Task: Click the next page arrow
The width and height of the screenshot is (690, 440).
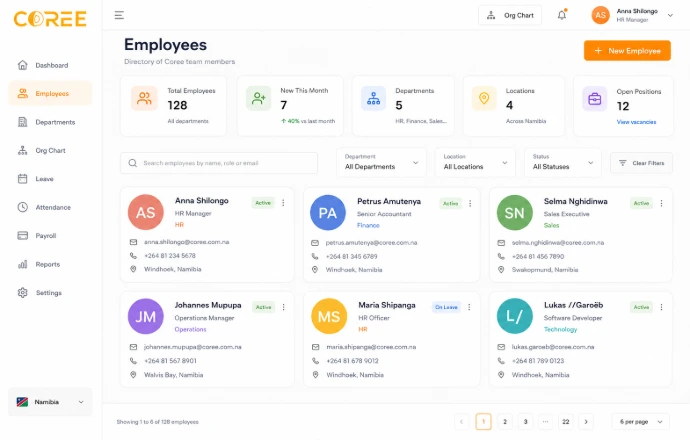Action: click(x=586, y=422)
